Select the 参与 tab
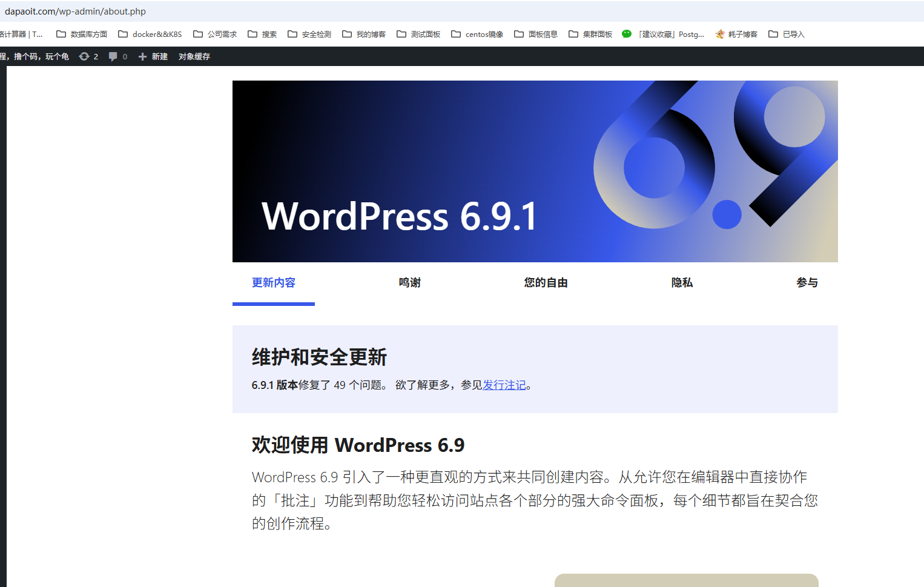The width and height of the screenshot is (924, 587). click(807, 283)
